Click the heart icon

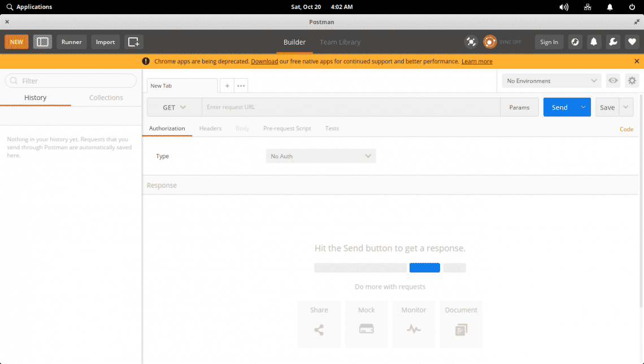[x=632, y=42]
